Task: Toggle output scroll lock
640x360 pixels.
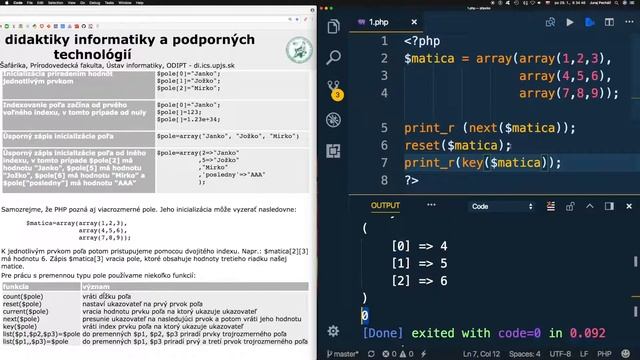Action: (x=570, y=207)
